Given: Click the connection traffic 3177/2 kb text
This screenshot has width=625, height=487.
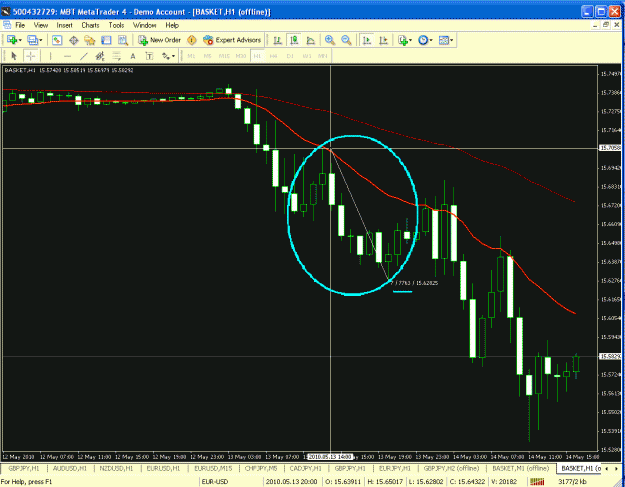Looking at the screenshot, I should point(572,482).
